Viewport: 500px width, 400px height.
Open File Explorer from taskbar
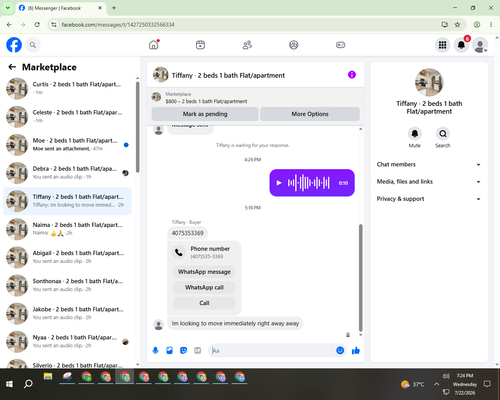[48, 377]
